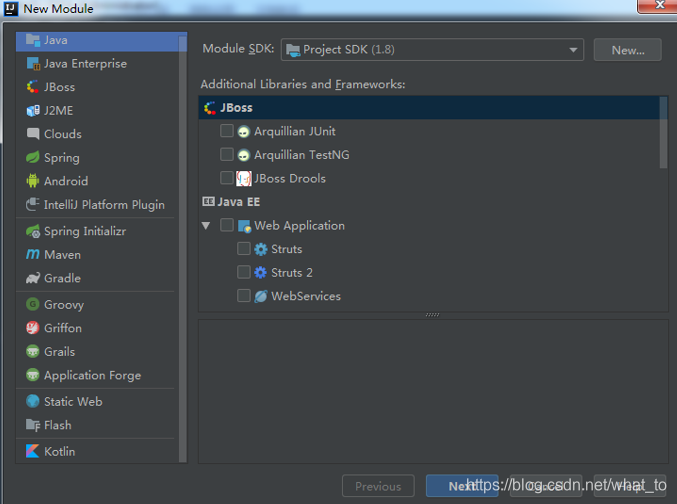This screenshot has width=677, height=504.
Task: Click the Clouds speech-bubble icon
Action: click(x=33, y=133)
